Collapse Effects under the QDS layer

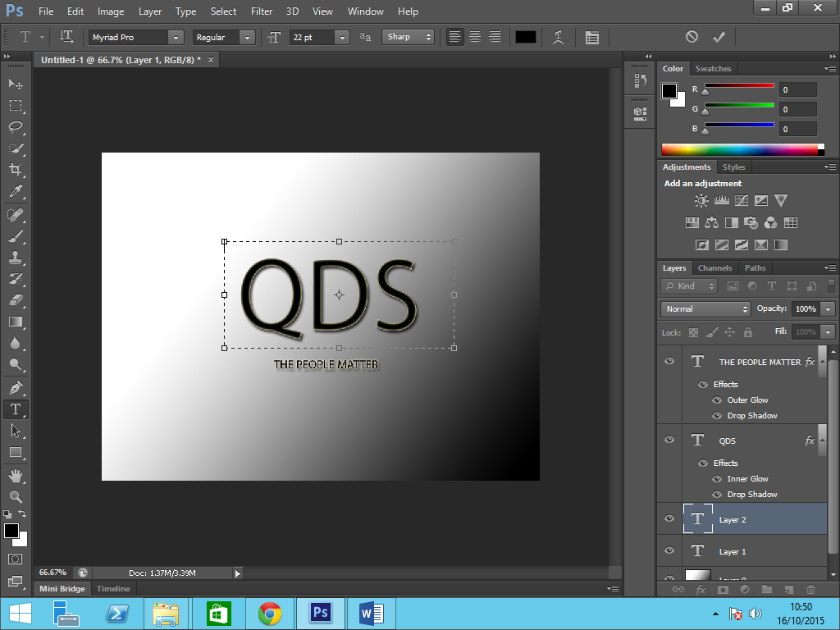click(x=820, y=441)
